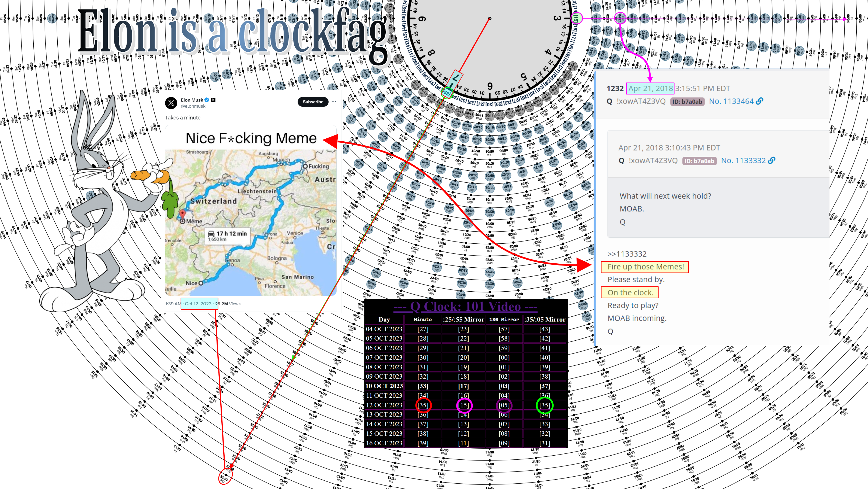Click the '17 h 12 min' route duration box
The height and width of the screenshot is (489, 868).
[228, 236]
